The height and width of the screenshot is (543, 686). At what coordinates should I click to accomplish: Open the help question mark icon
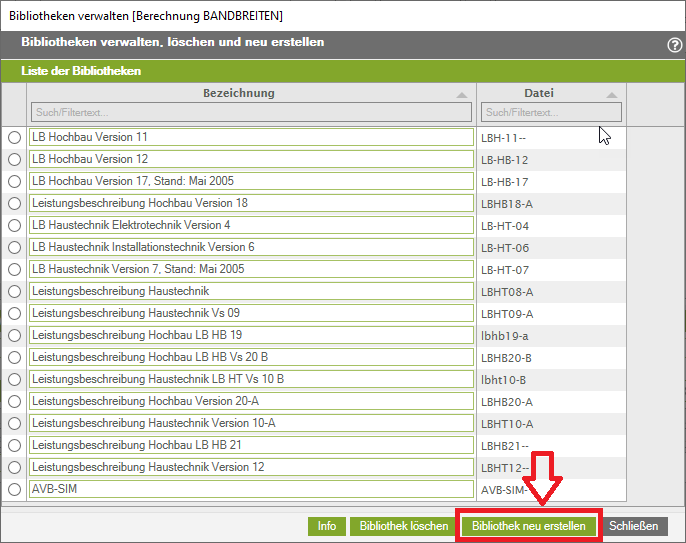click(674, 45)
